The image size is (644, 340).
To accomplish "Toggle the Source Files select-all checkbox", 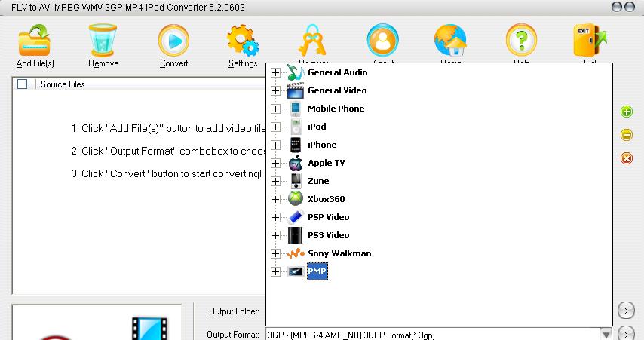I will click(22, 84).
